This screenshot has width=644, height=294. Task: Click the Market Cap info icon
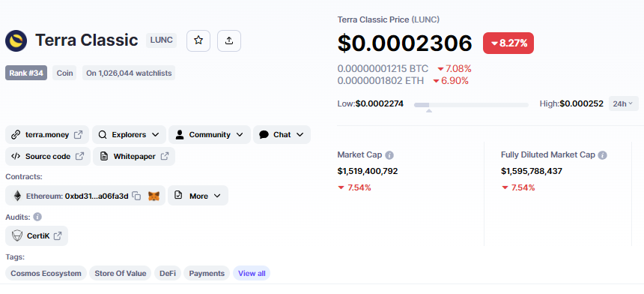tap(389, 155)
